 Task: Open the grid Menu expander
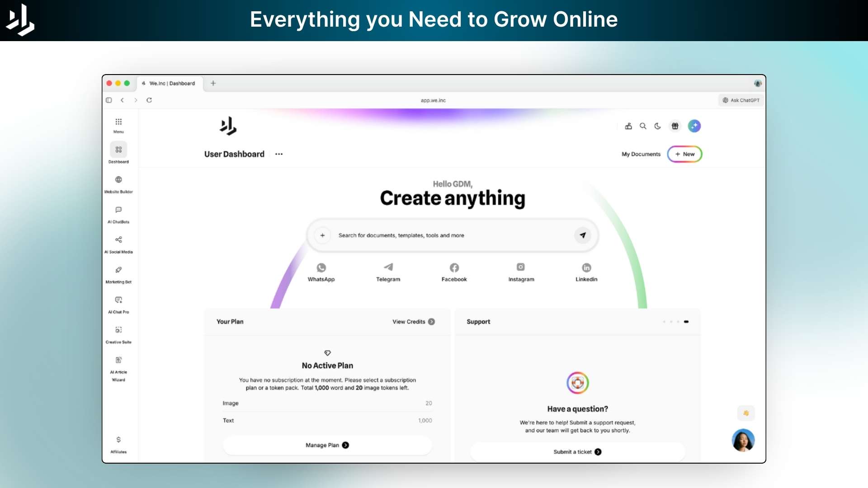tap(118, 122)
